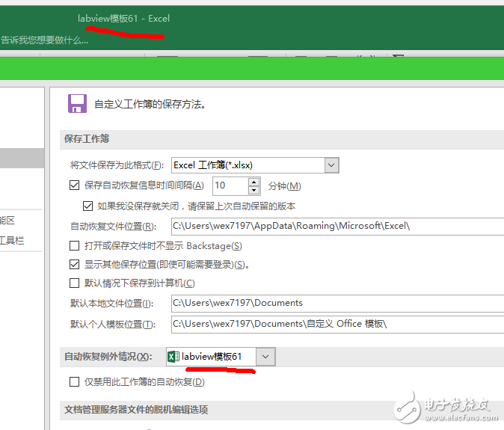Screen dimensions: 504x430
Task: Click the 自定义工作簿的保存方法 heading text
Action: pyautogui.click(x=150, y=104)
